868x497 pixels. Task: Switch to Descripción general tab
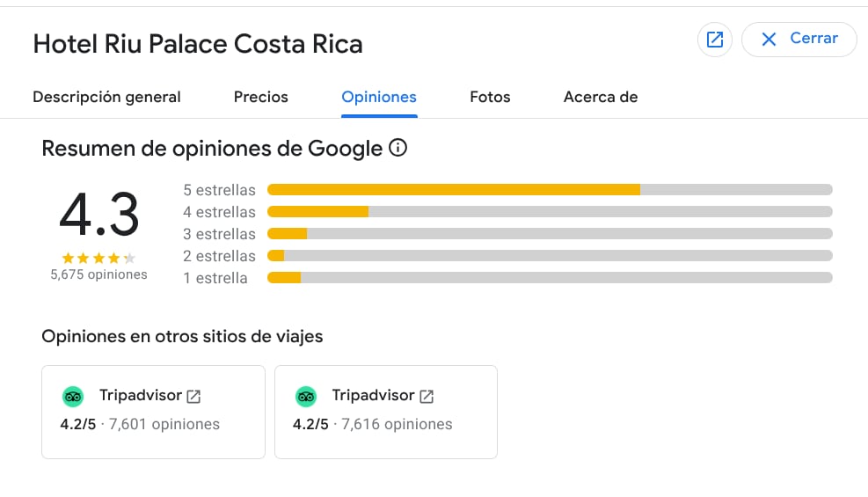(x=106, y=97)
